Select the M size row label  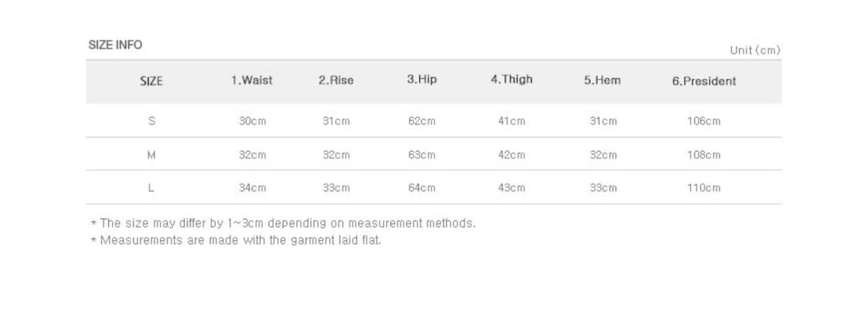[151, 155]
